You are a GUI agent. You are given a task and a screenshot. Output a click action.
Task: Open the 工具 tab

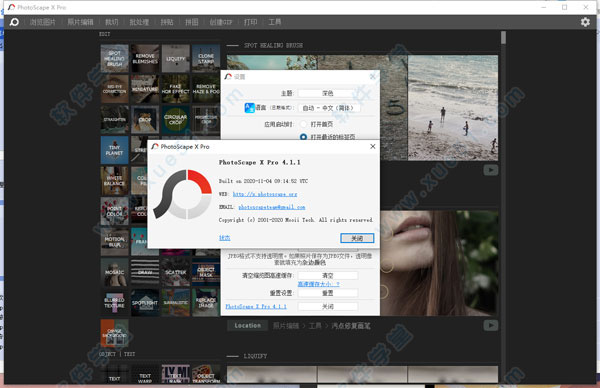click(274, 22)
